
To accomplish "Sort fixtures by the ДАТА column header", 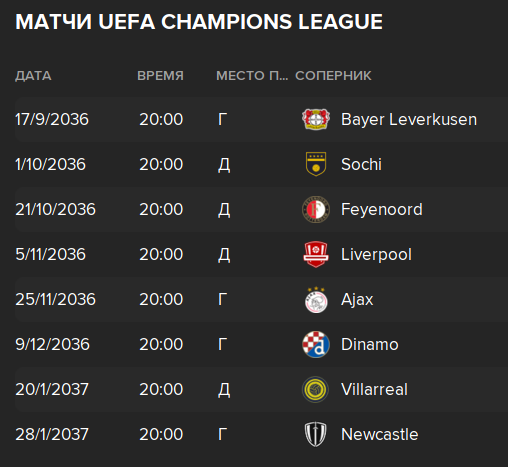I will click(33, 76).
